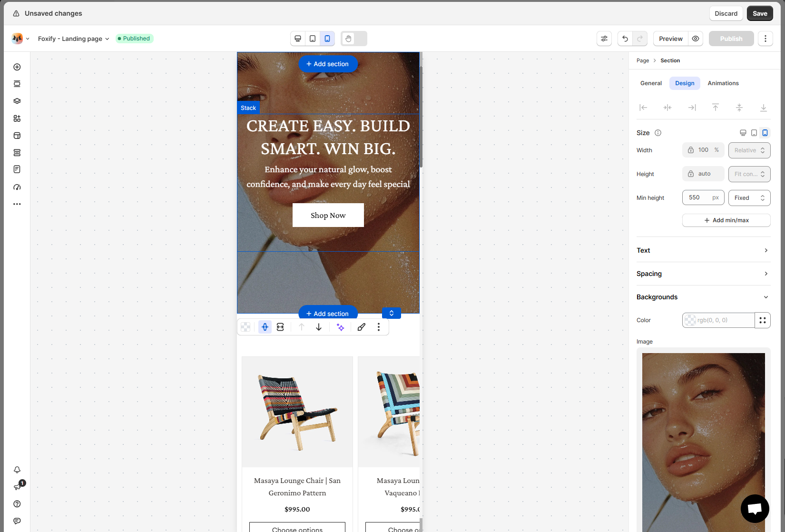Open the top bar three-dot menu
Image resolution: width=785 pixels, height=532 pixels.
(765, 39)
